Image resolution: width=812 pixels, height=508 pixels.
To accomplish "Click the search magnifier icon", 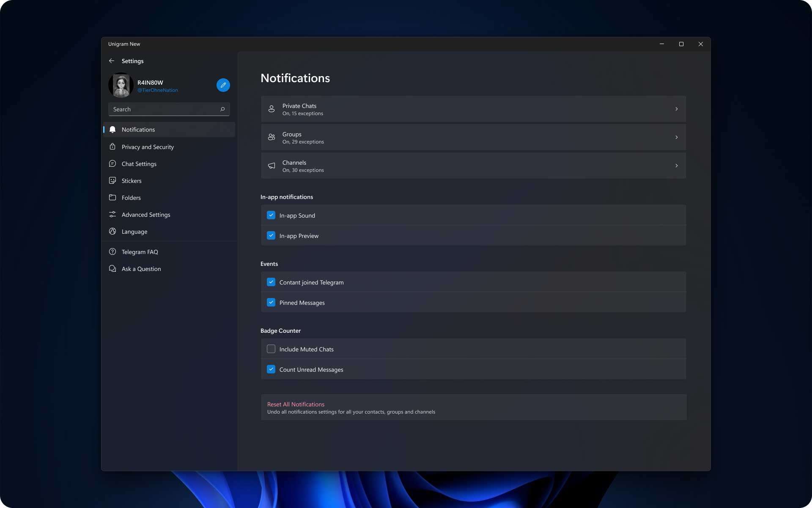I will click(222, 109).
